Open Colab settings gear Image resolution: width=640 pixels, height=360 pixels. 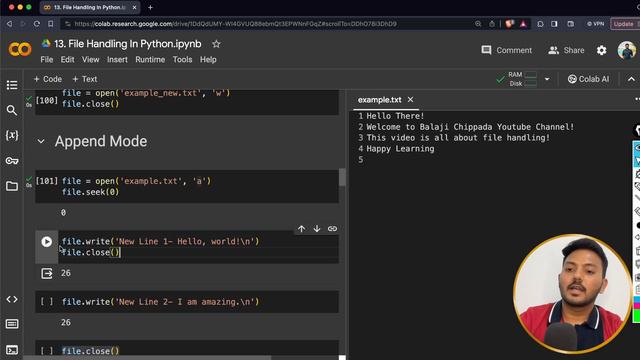coord(601,50)
